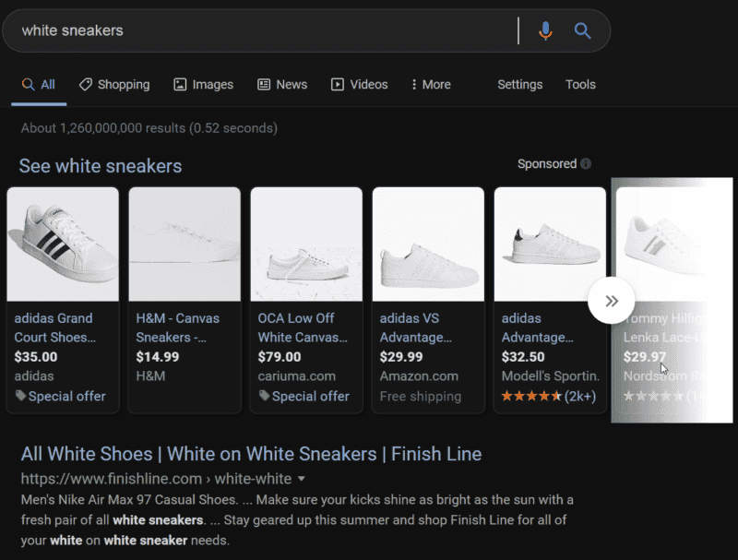738x560 pixels.
Task: Open the More menu
Action: click(x=431, y=85)
